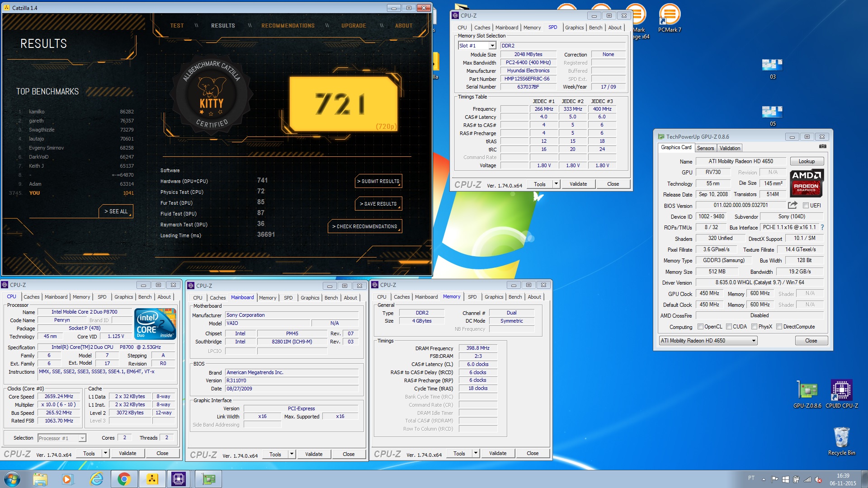
Task: Click the Hyundai Electronics manufacturer field
Action: click(x=528, y=70)
